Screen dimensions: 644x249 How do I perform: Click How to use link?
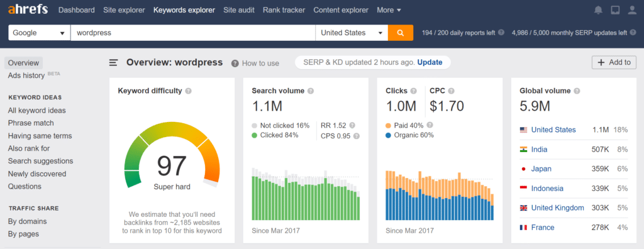260,64
